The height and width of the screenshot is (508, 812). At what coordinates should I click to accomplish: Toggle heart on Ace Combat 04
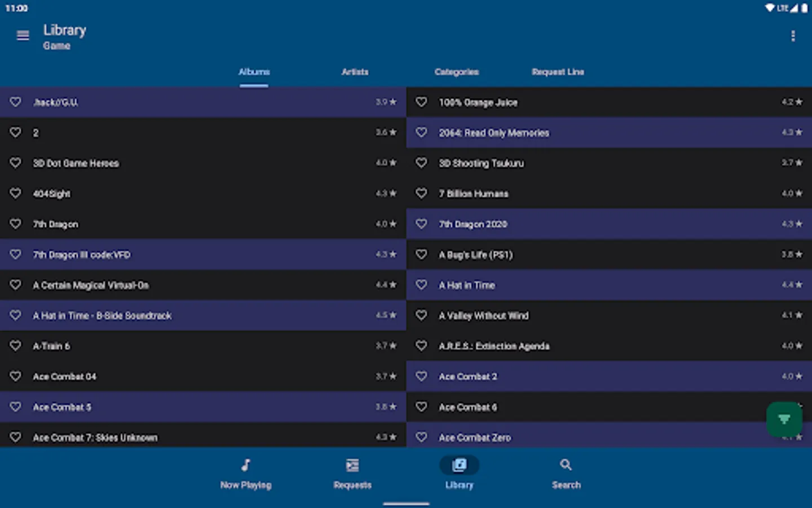16,376
